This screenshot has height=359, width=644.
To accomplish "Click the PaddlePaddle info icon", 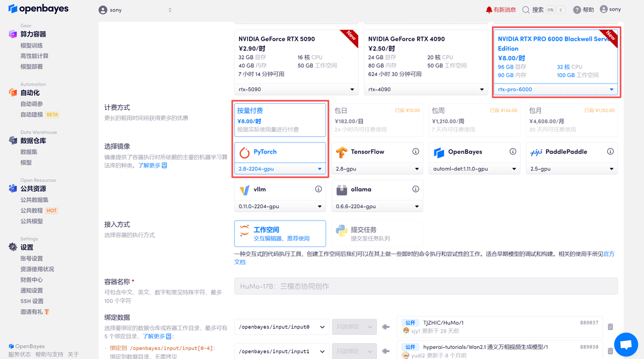I will click(610, 152).
